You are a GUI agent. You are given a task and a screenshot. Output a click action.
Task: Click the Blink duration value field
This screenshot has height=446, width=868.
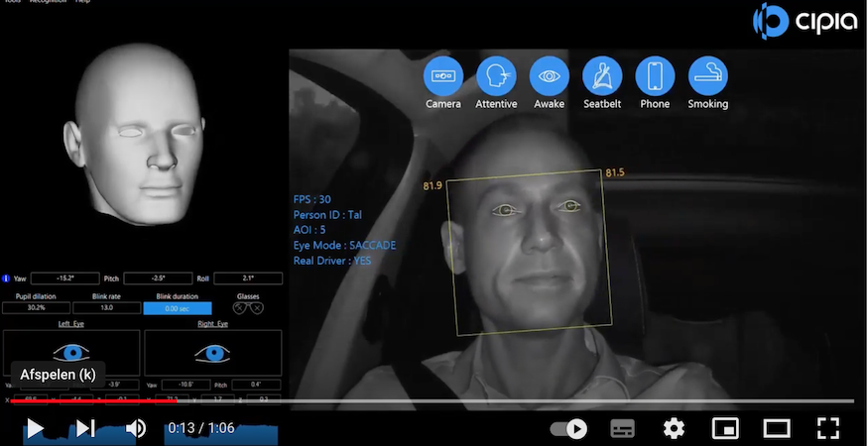pos(178,308)
